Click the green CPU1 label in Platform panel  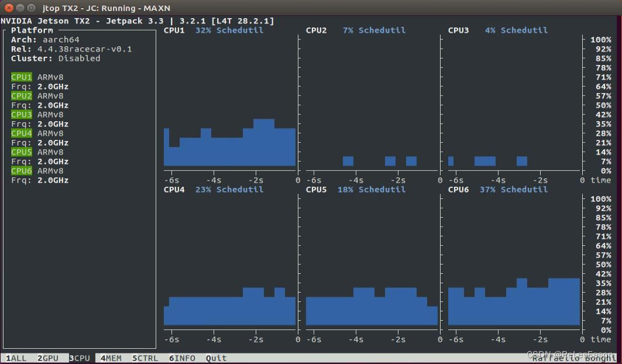tap(22, 77)
